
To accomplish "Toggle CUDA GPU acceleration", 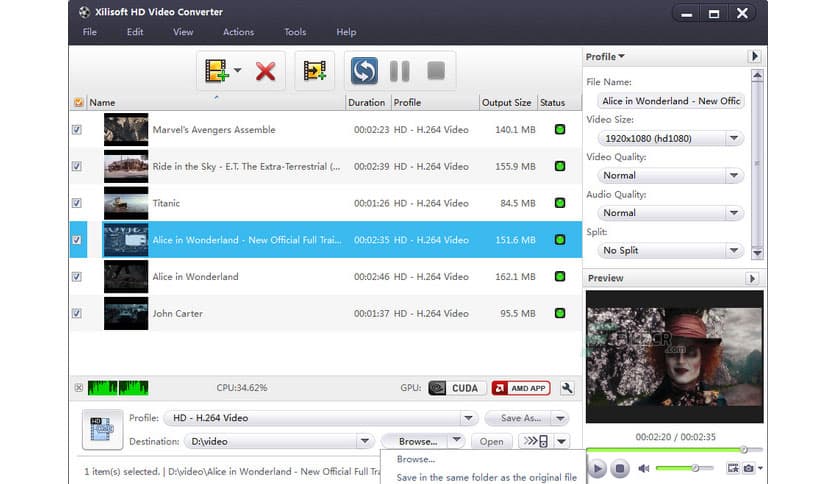I will coord(456,388).
